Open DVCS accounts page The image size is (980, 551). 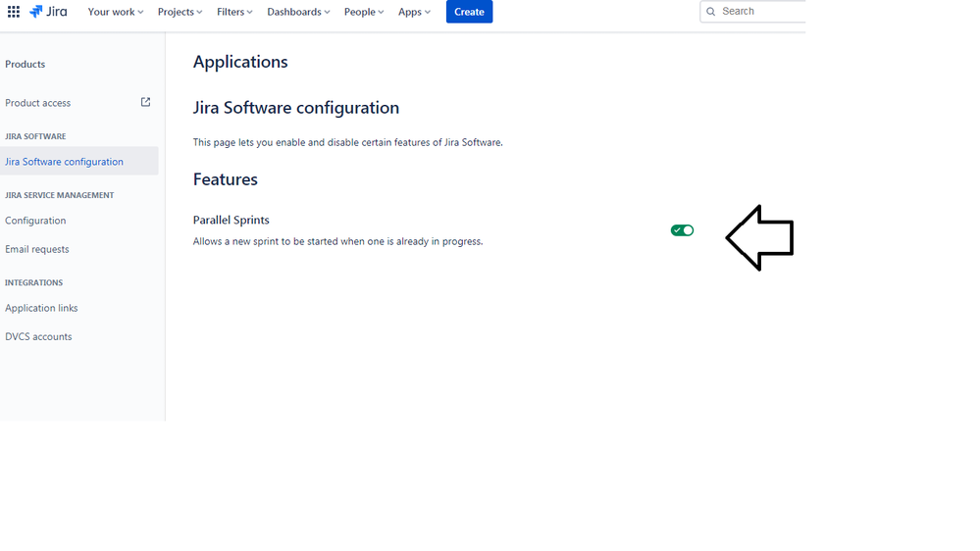pos(38,336)
